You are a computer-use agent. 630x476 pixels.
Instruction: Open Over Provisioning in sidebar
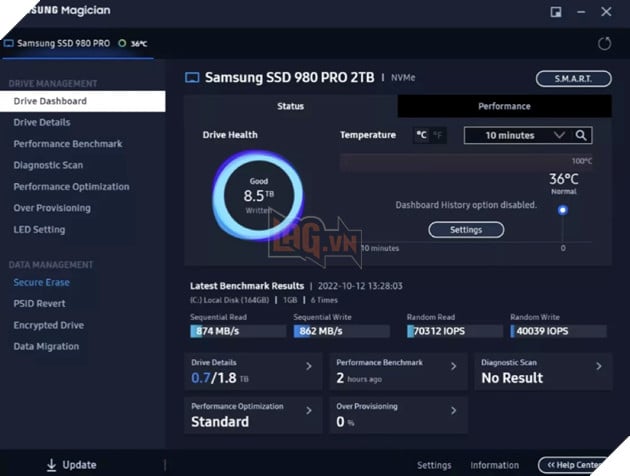click(x=52, y=208)
